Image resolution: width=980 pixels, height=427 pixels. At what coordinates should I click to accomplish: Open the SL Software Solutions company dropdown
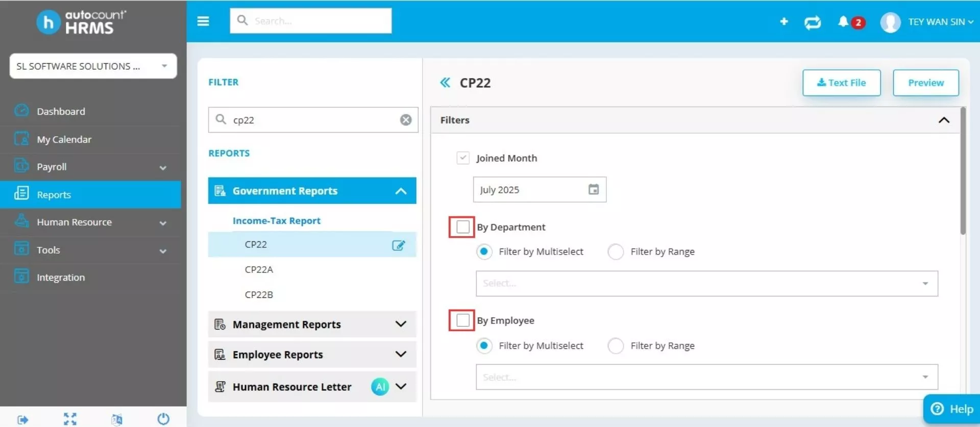[93, 66]
